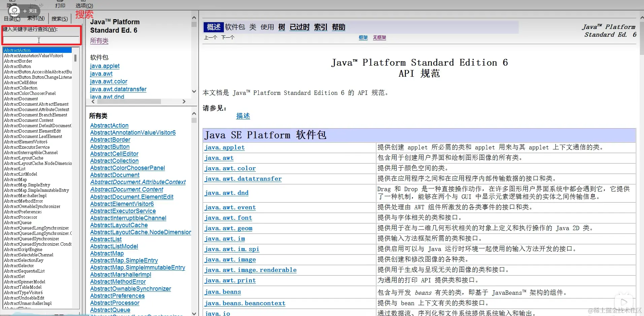Open java.awt.color in the packages frame list
The height and width of the screenshot is (316, 644).
(x=109, y=81)
